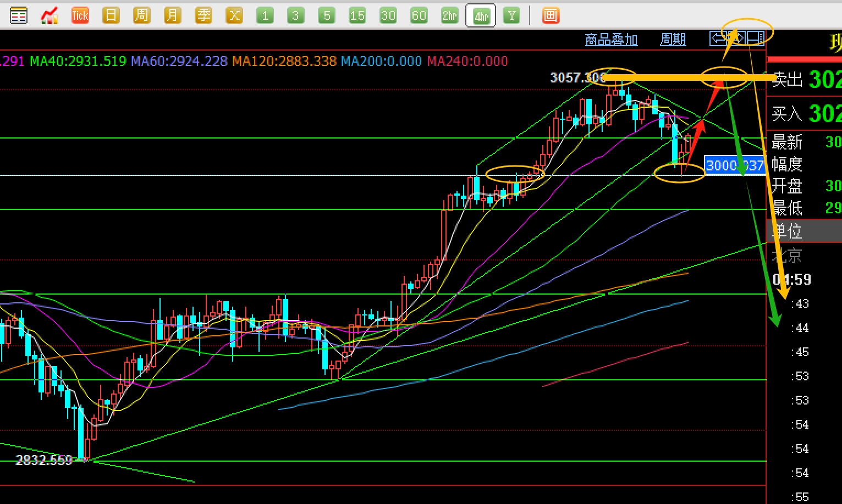Viewport: 842px width, 504px height.
Task: Switch to the 1-minute chart
Action: pyautogui.click(x=265, y=15)
